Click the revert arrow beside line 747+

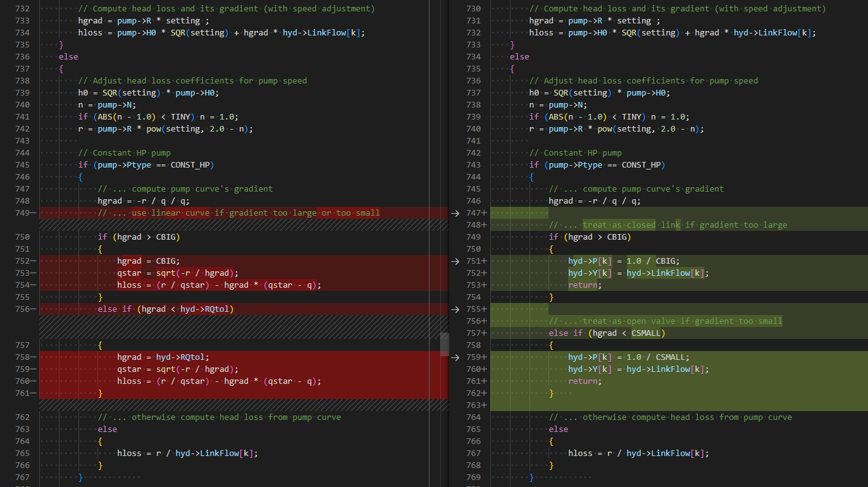pos(455,213)
